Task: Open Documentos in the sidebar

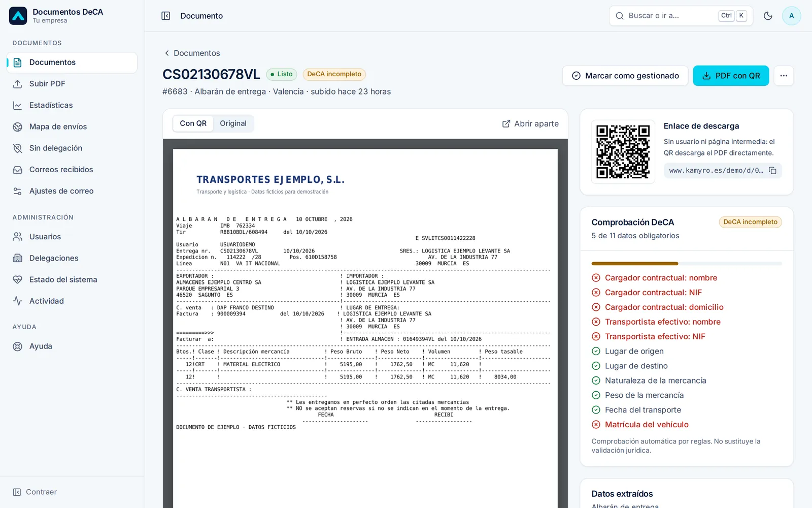Action: (72, 62)
